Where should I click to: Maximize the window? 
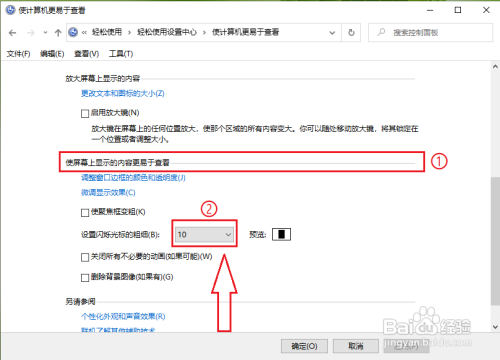(x=458, y=10)
